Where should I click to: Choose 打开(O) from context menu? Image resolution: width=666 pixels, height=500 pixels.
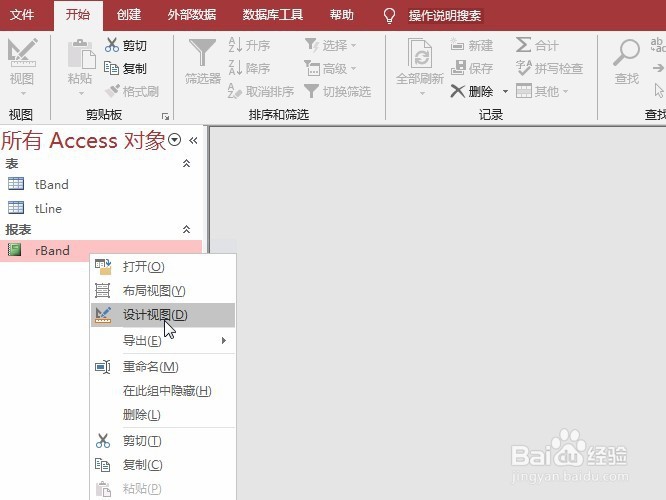(163, 267)
